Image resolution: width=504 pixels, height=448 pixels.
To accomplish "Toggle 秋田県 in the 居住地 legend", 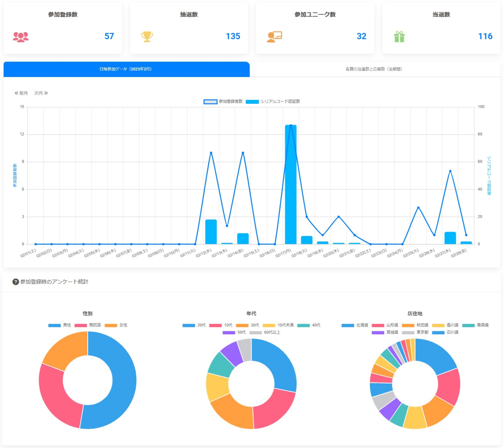I will (415, 325).
